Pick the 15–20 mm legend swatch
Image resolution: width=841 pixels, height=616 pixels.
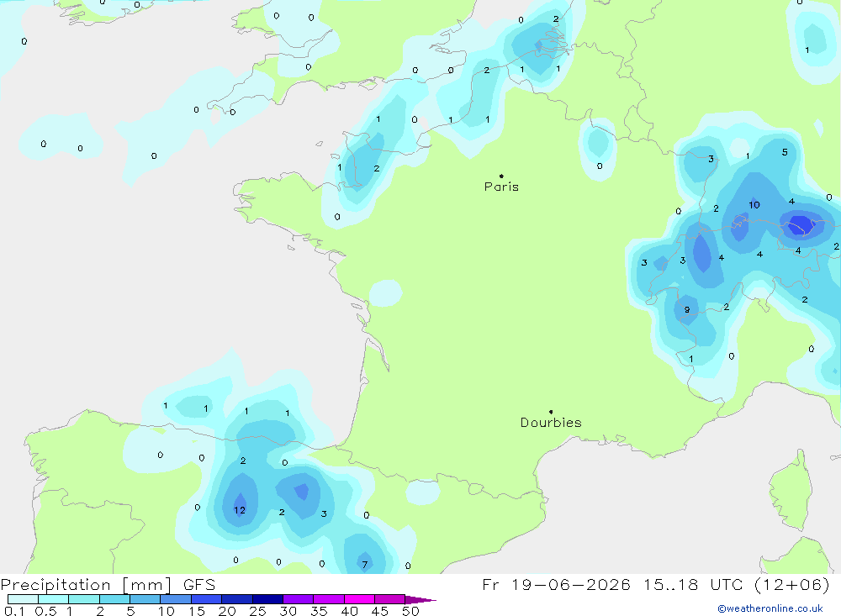(x=207, y=599)
